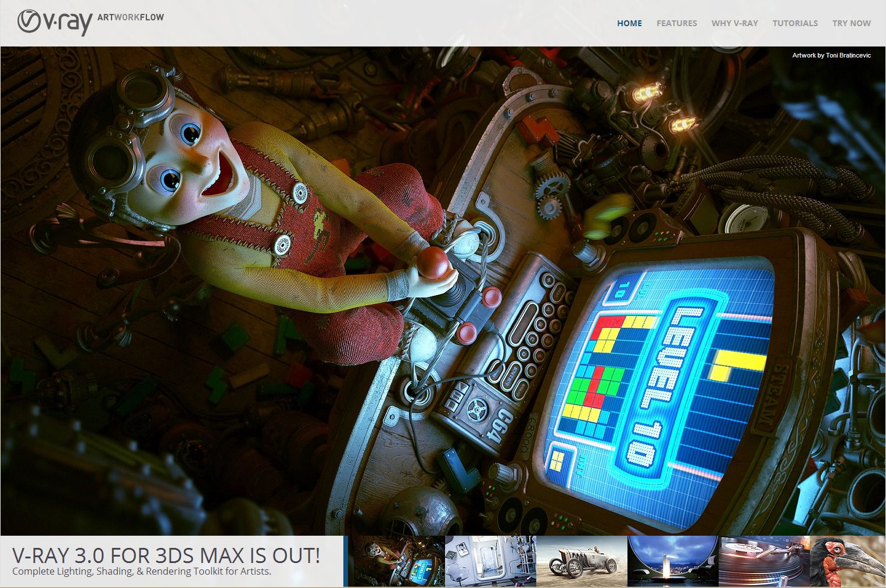Viewport: 886px width, 588px height.
Task: Open the TUTORIALS menu item
Action: [x=795, y=23]
